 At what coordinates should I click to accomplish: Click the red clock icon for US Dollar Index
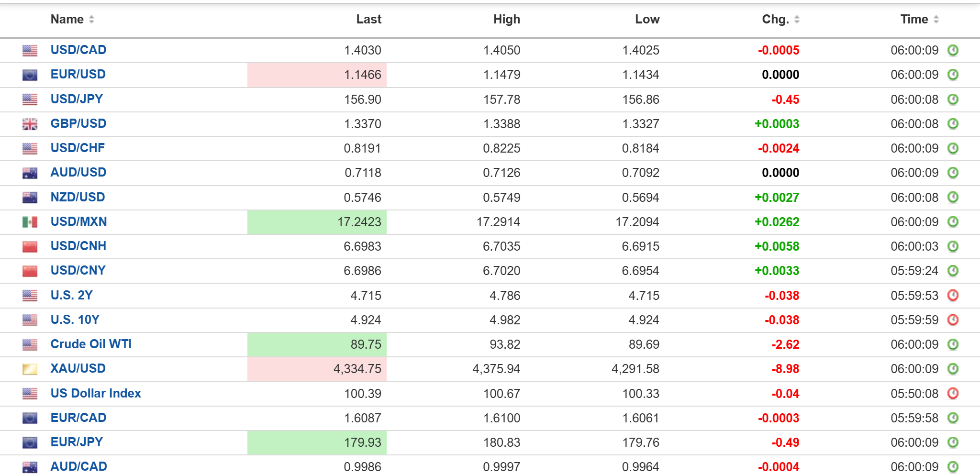point(953,393)
